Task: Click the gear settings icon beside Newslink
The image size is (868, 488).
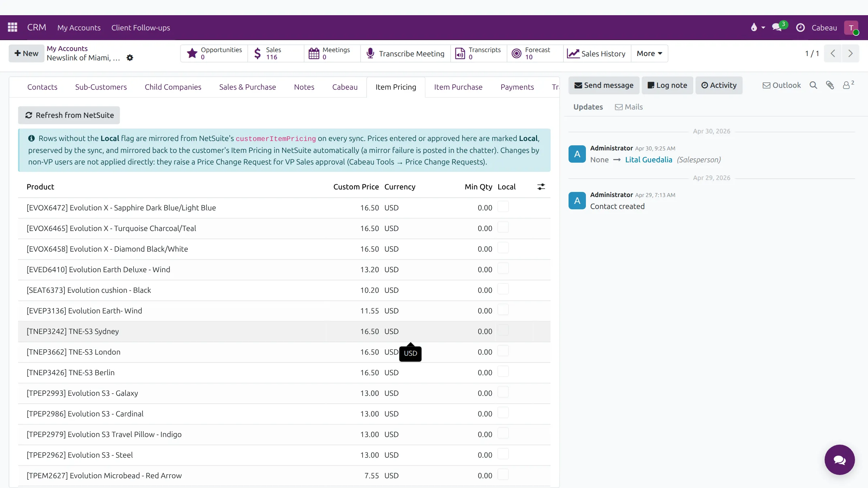Action: click(x=130, y=58)
